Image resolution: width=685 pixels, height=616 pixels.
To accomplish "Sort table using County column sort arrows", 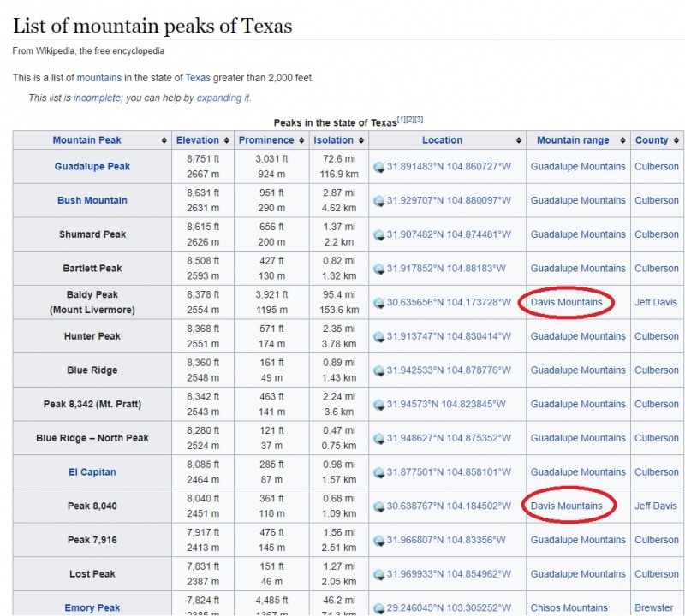I will [676, 140].
